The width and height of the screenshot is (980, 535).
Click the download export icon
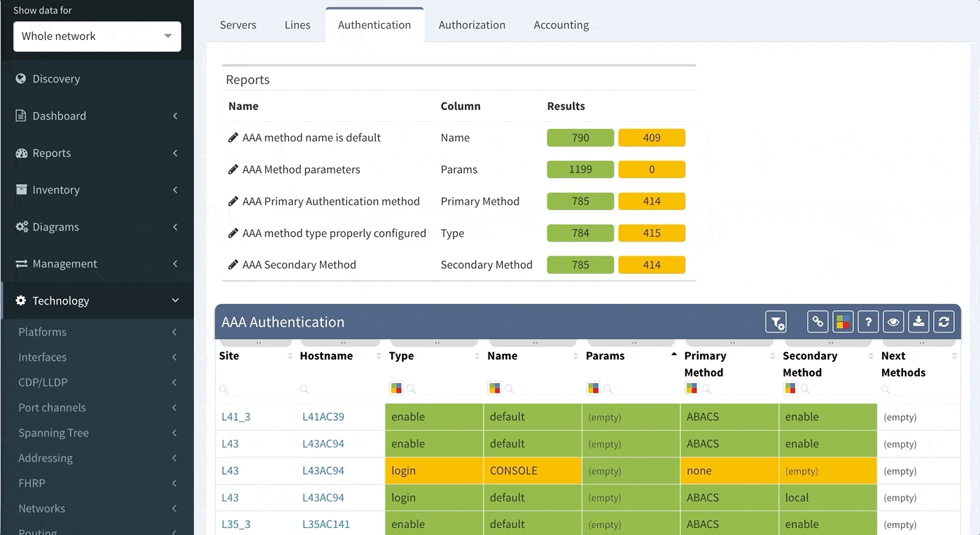click(x=918, y=322)
